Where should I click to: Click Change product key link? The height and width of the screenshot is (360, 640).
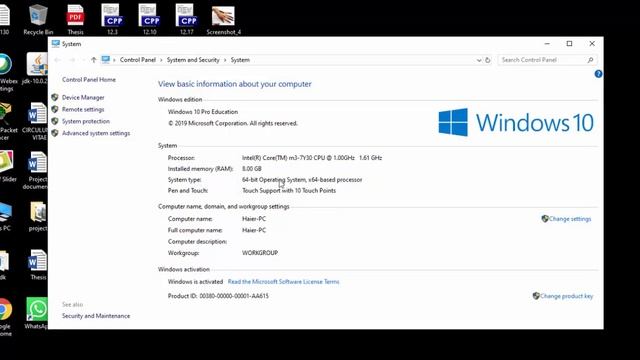click(567, 296)
